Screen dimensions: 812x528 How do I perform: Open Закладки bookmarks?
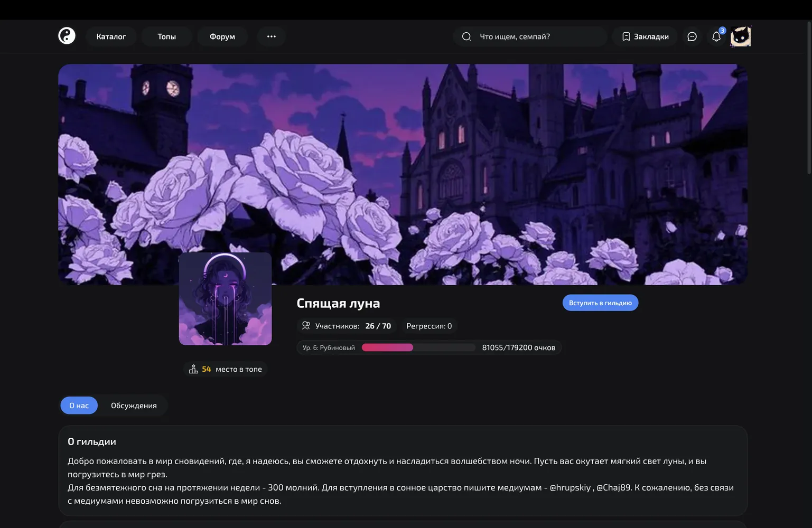(x=645, y=36)
